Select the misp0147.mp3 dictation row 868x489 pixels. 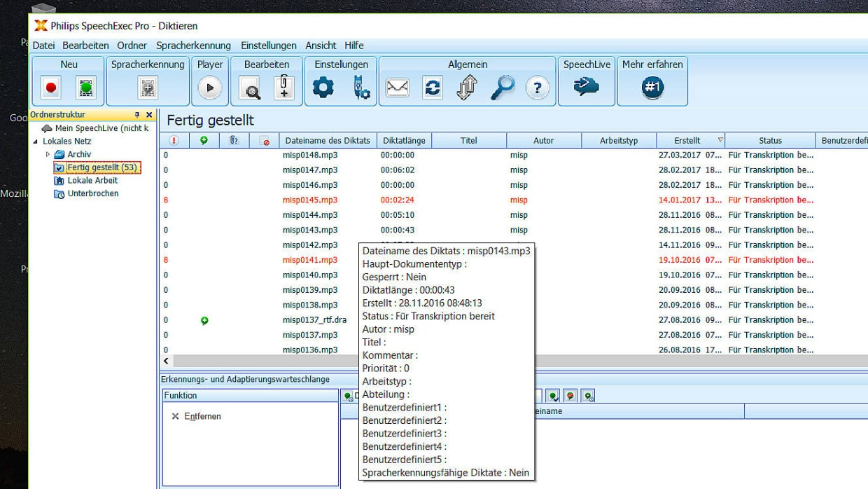(310, 170)
